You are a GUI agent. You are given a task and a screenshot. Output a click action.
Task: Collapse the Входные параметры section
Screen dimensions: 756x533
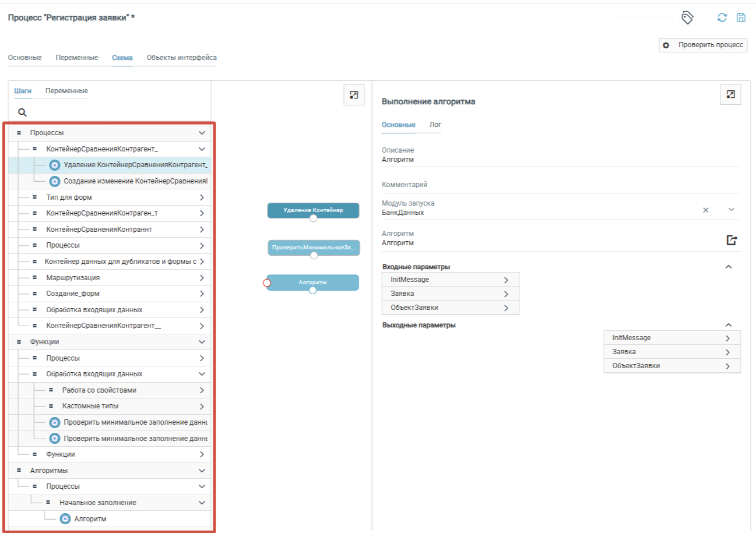tap(728, 267)
